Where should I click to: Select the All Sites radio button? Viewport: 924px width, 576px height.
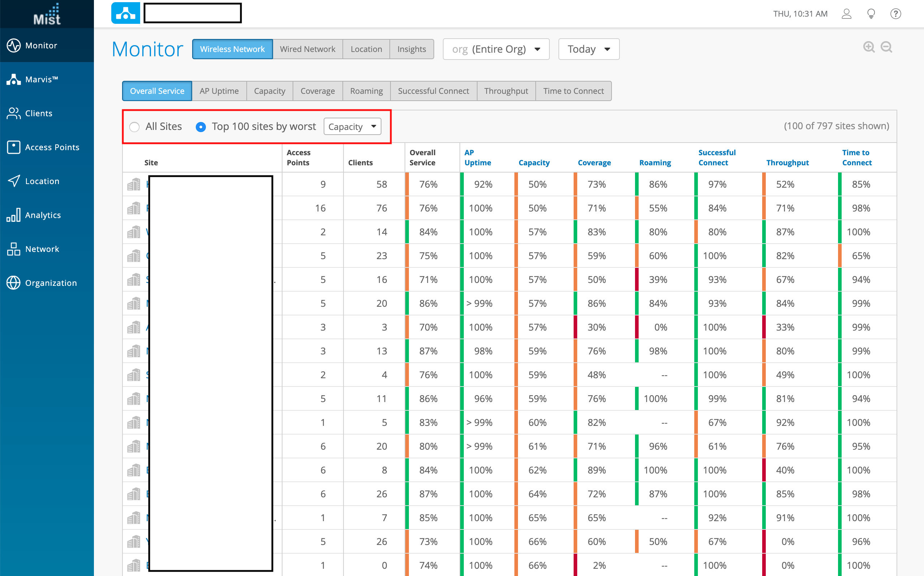pyautogui.click(x=134, y=127)
